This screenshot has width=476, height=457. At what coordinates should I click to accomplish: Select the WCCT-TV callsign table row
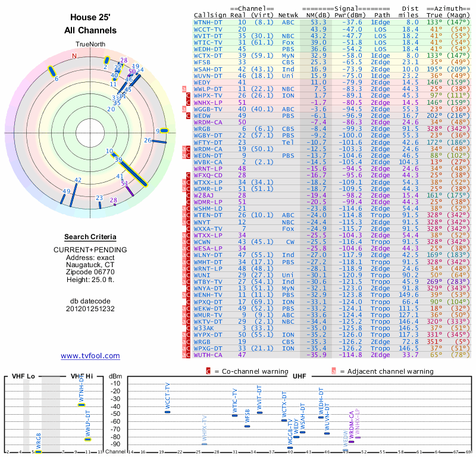pos(332,29)
